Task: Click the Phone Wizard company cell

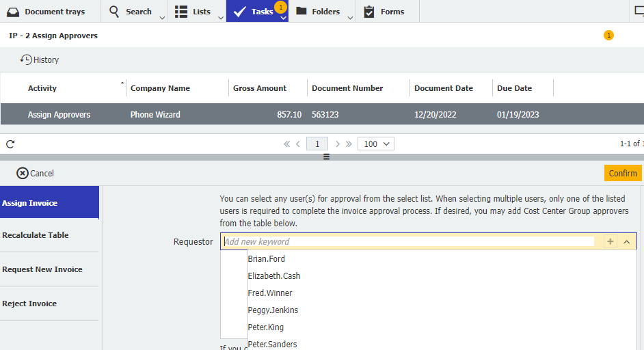Action: click(155, 115)
